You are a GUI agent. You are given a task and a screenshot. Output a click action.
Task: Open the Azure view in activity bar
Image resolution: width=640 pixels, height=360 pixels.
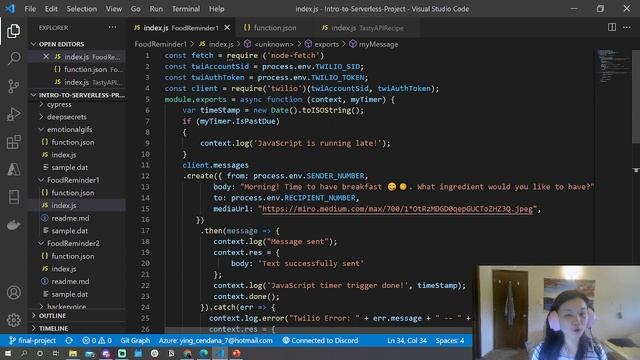(x=13, y=169)
